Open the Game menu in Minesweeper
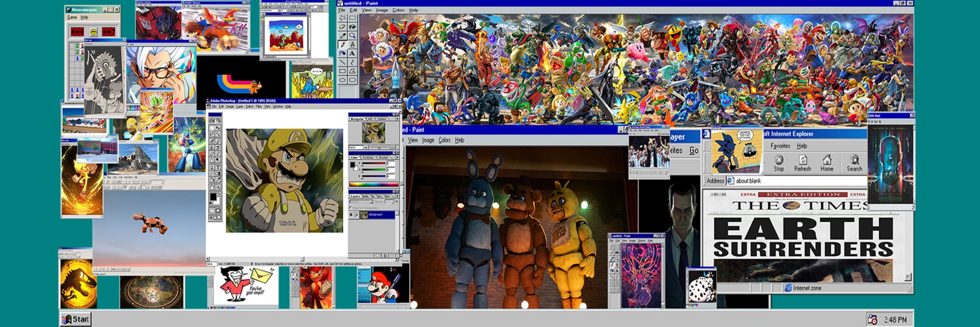Image resolution: width=980 pixels, height=327 pixels. coord(72,17)
